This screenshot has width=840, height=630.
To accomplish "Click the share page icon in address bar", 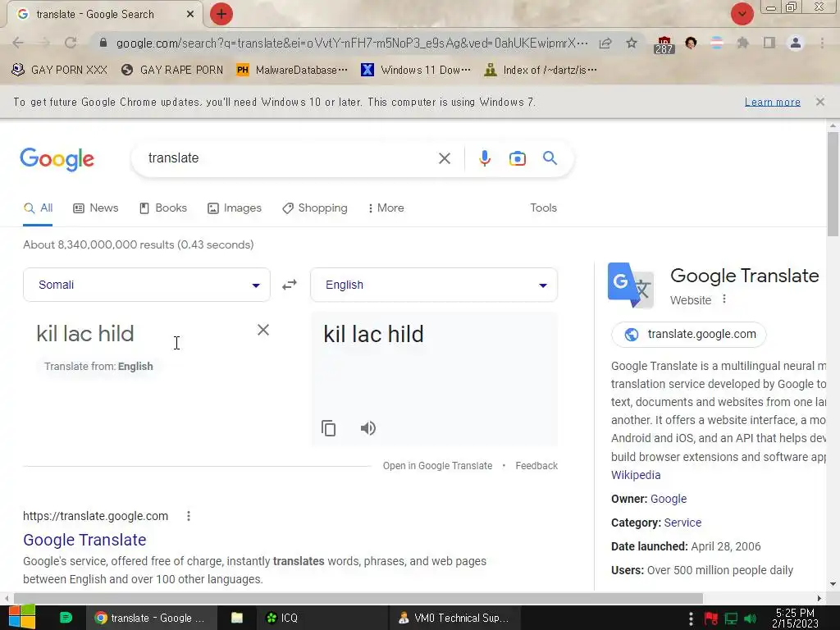I will 605,43.
